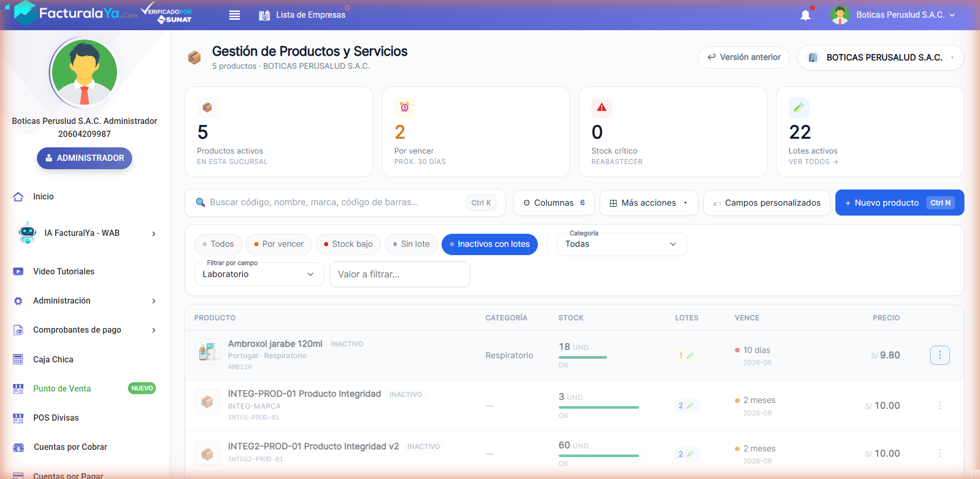Select the Stock bajo filter chip
This screenshot has width=980, height=479.
(348, 244)
